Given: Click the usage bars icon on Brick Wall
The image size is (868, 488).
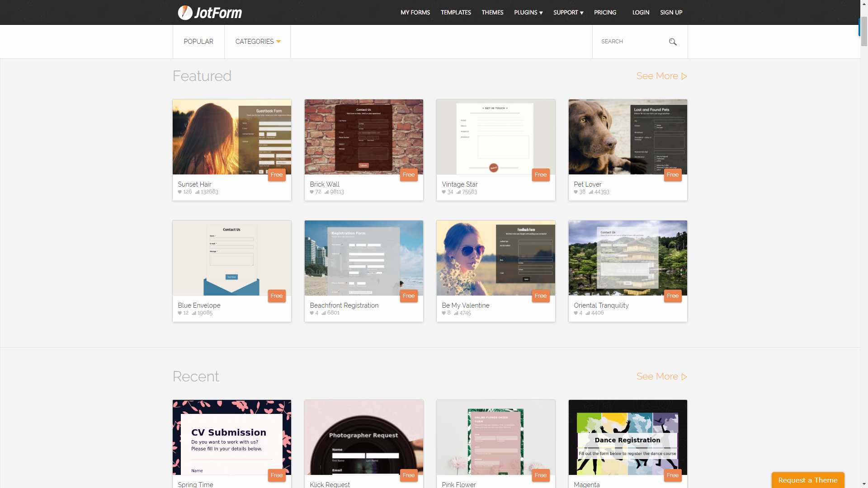Looking at the screenshot, I should click(327, 192).
